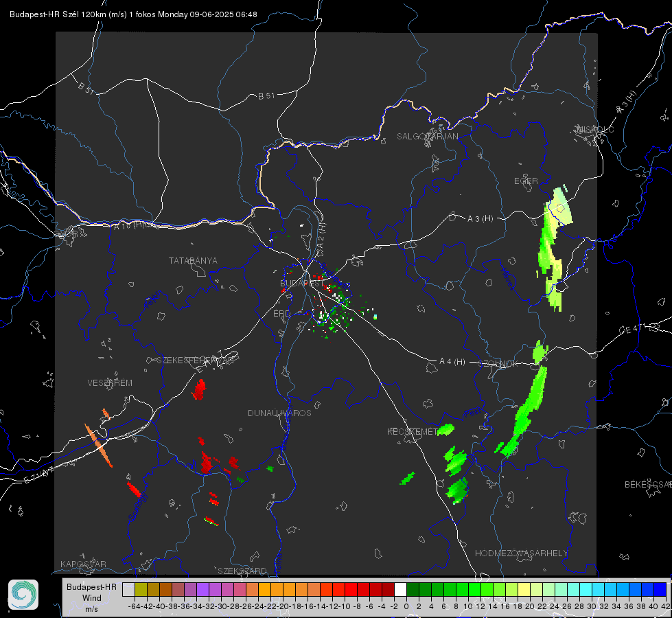Select the white zero-velocity swatch in legend

400,589
